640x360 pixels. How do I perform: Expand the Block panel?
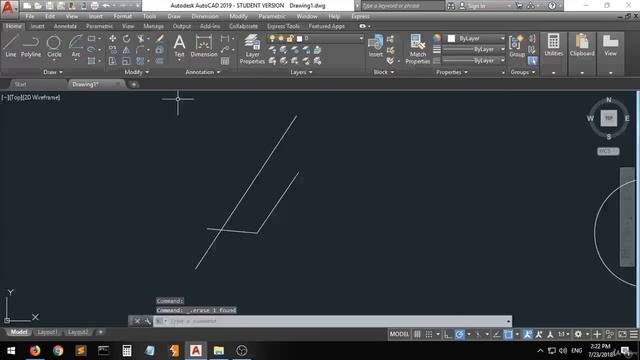(x=384, y=72)
